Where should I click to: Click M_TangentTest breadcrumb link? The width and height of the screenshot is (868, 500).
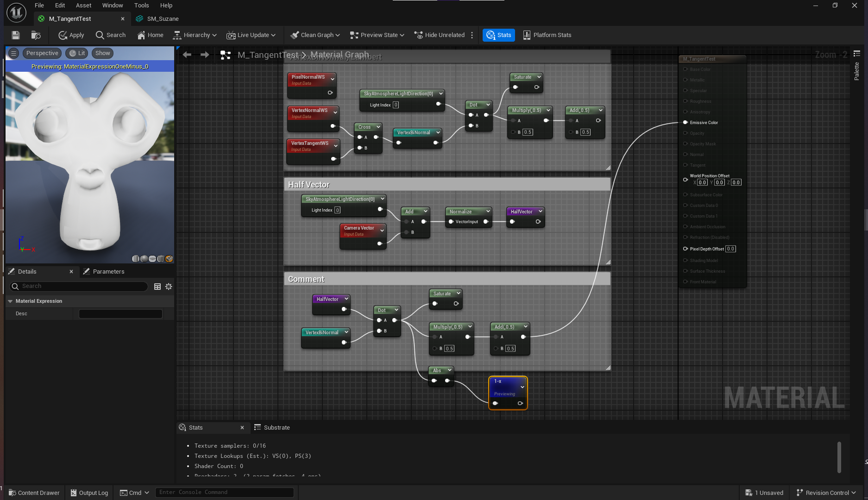(268, 55)
